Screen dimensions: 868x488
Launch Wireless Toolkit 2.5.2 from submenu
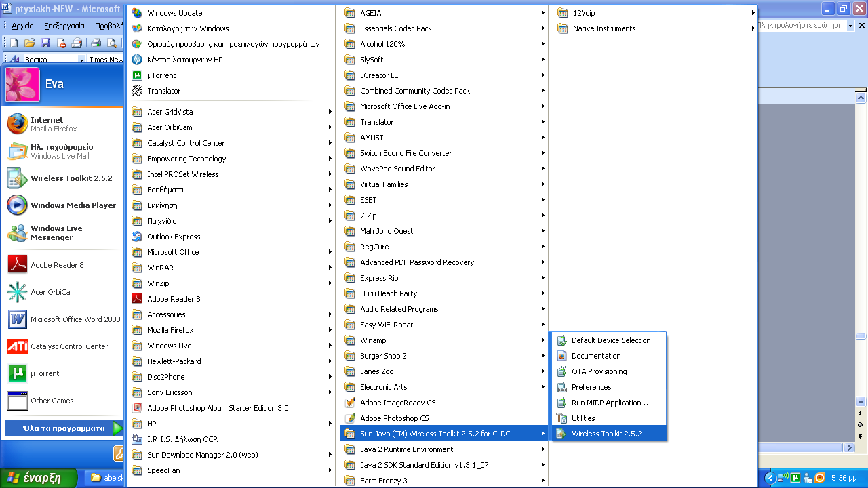(609, 434)
